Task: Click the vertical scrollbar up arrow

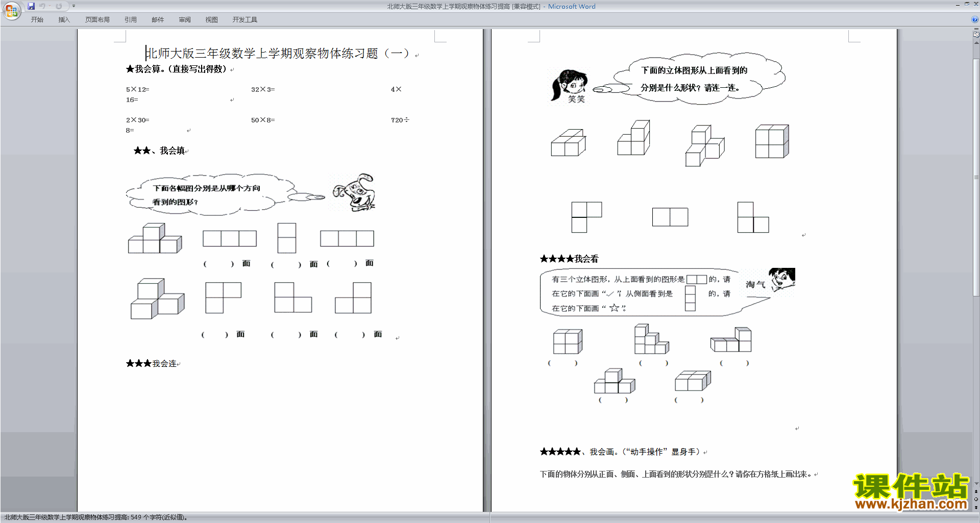Action: (x=976, y=43)
